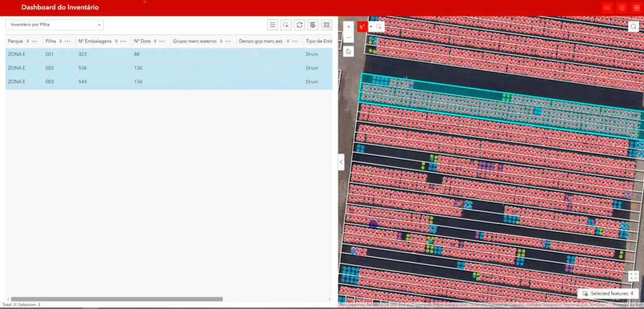Zoom in on the map

coord(348,26)
